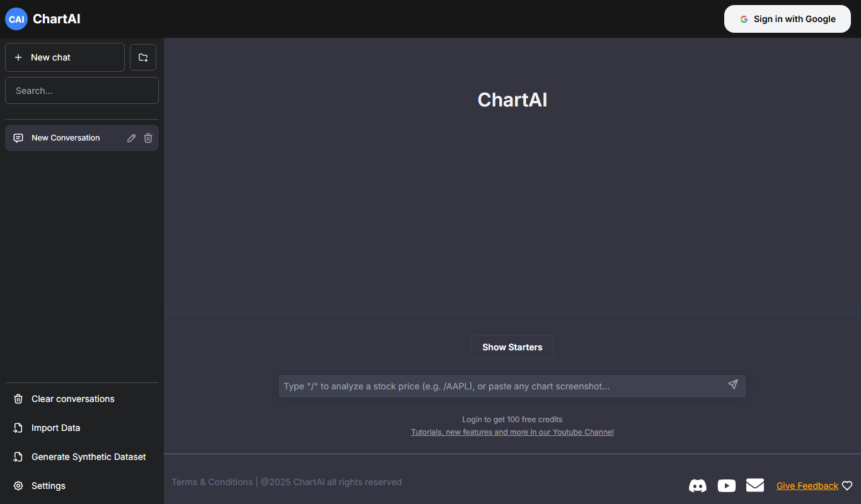The height and width of the screenshot is (504, 861).
Task: Sign in with Google
Action: (x=787, y=19)
